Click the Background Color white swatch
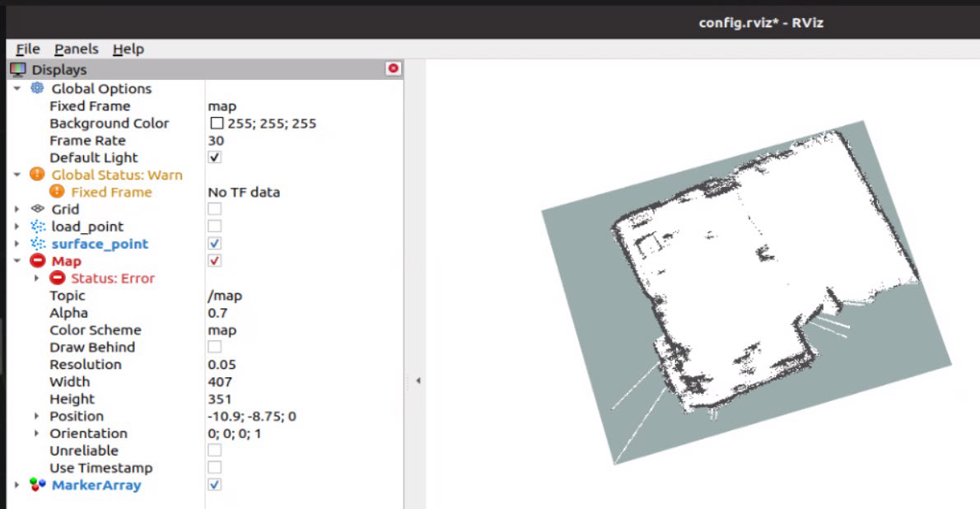 pos(217,124)
